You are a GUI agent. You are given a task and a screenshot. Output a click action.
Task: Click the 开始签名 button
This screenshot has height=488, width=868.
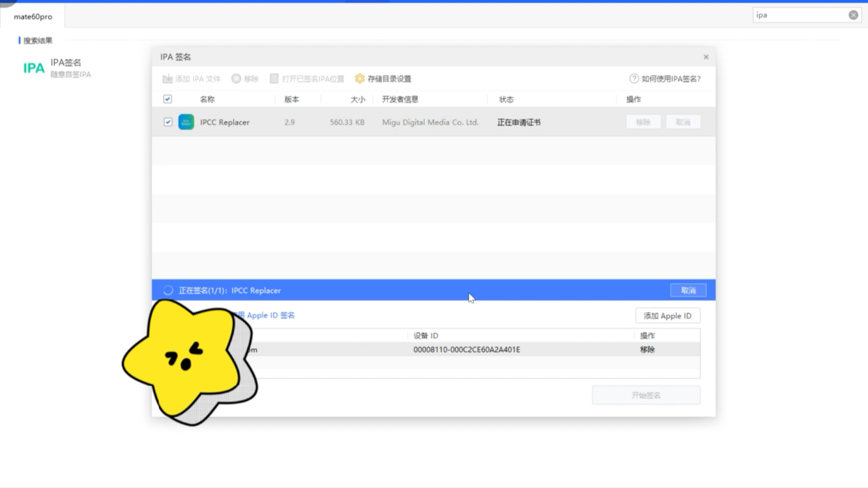coord(646,395)
